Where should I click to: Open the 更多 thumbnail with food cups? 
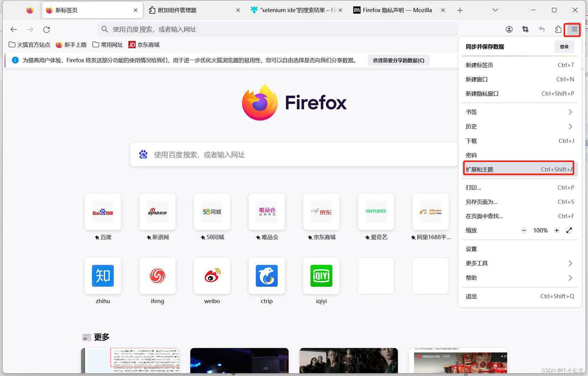click(x=458, y=361)
